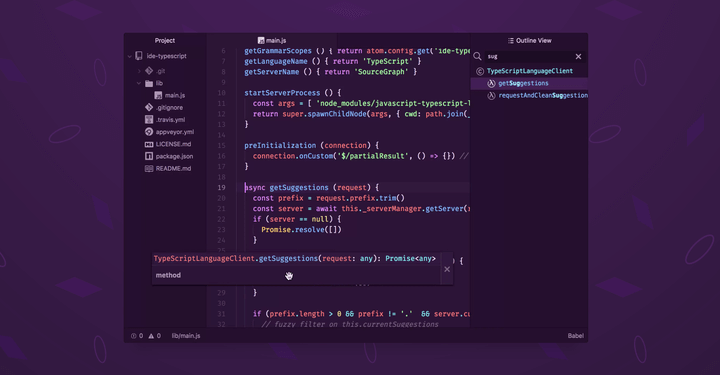Click the README.md book icon
Screen dimensions: 720x375
click(x=149, y=168)
